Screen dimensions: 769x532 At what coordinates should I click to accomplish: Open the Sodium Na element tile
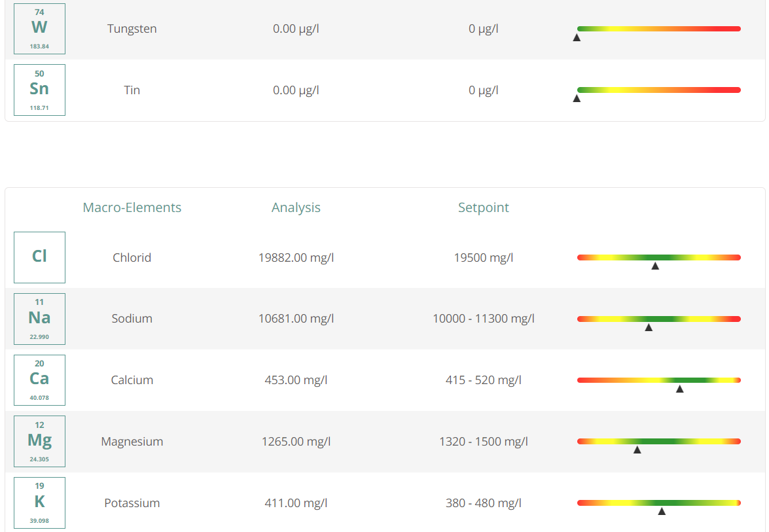[39, 319]
